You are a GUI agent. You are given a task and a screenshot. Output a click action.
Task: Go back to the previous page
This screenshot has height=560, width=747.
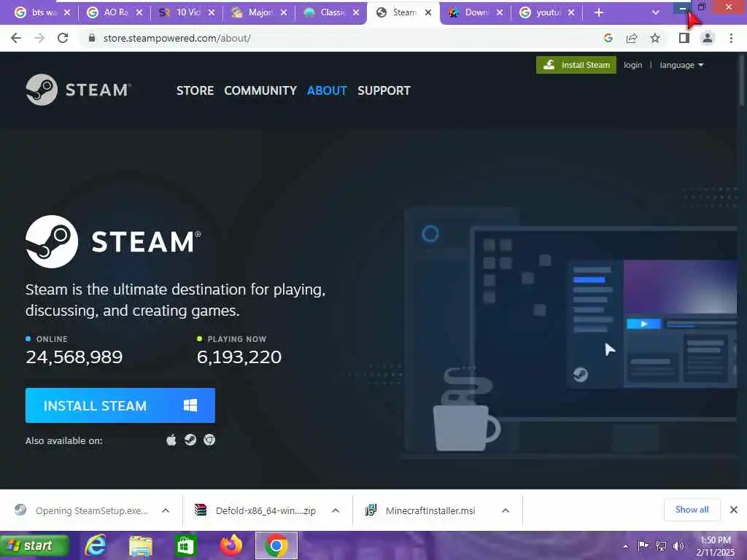[16, 38]
